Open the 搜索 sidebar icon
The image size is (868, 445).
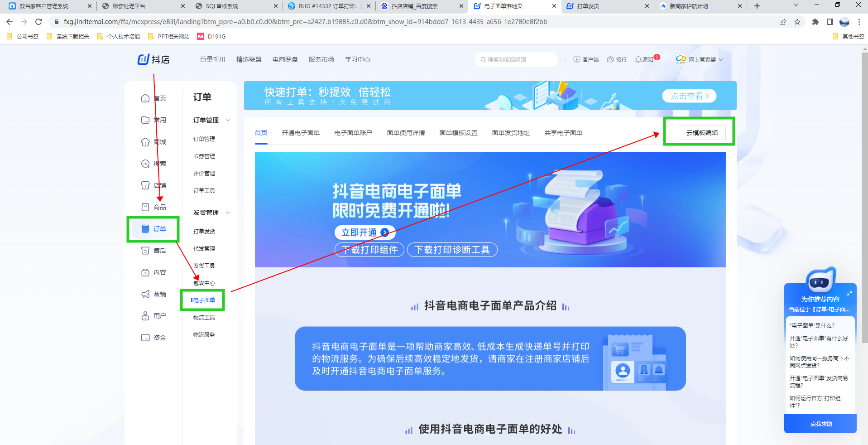click(145, 164)
